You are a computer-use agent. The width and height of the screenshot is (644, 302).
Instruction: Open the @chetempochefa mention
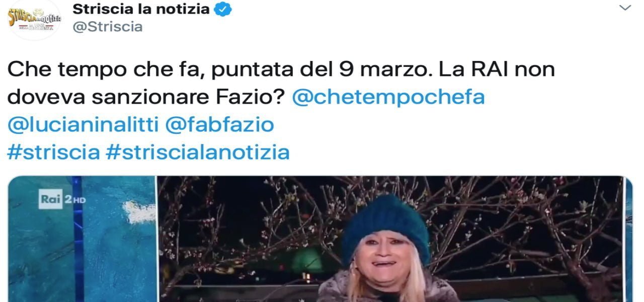tap(388, 97)
